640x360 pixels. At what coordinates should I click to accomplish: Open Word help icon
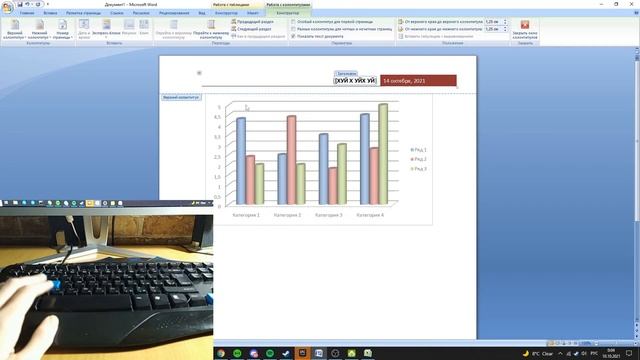point(636,13)
